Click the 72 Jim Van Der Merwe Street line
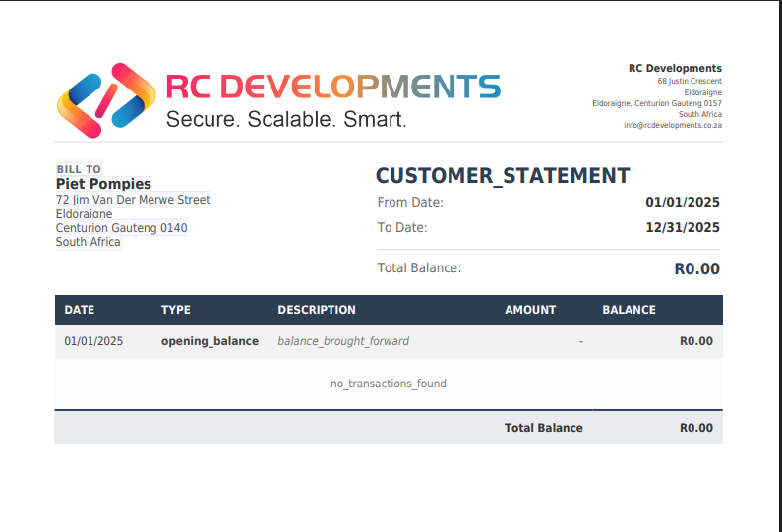 click(x=133, y=200)
